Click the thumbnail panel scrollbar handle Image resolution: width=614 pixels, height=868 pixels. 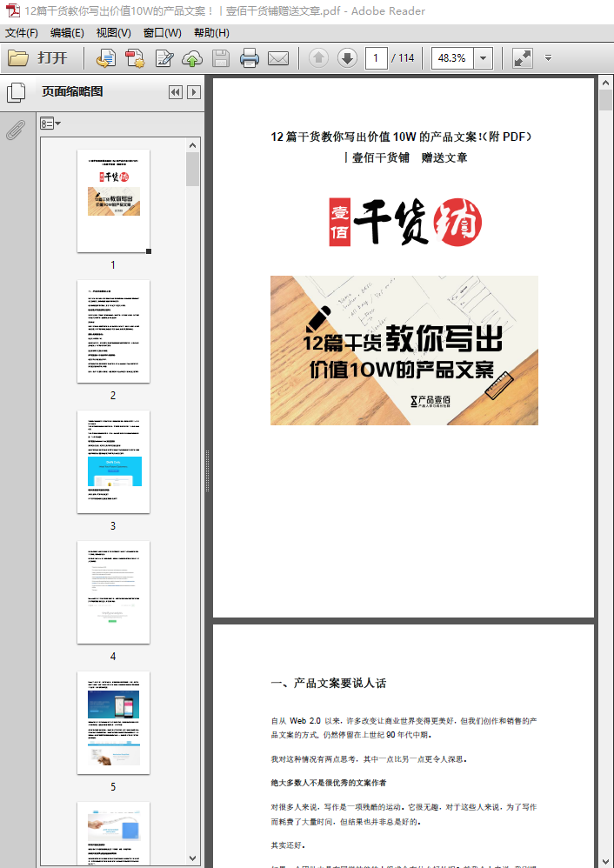click(x=193, y=169)
